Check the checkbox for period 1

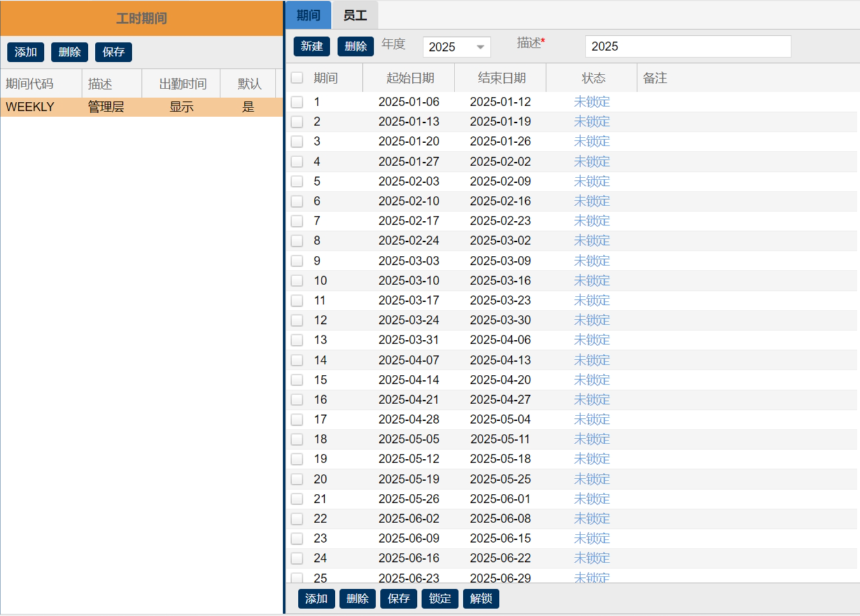[x=297, y=102]
